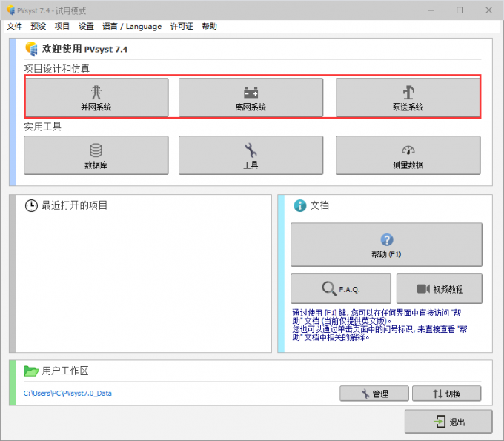Image resolution: width=504 pixels, height=441 pixels.
Task: Click the info icon beside 文档
Action: click(300, 205)
